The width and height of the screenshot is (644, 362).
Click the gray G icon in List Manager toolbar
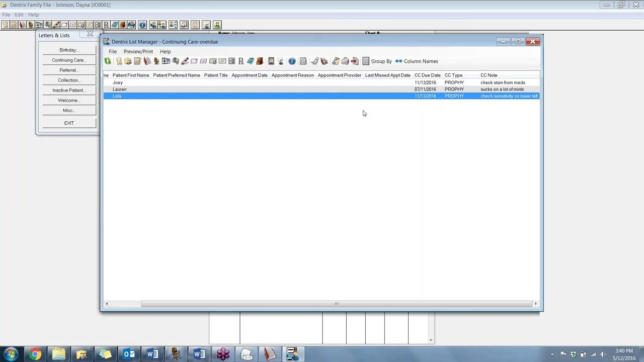(302, 61)
